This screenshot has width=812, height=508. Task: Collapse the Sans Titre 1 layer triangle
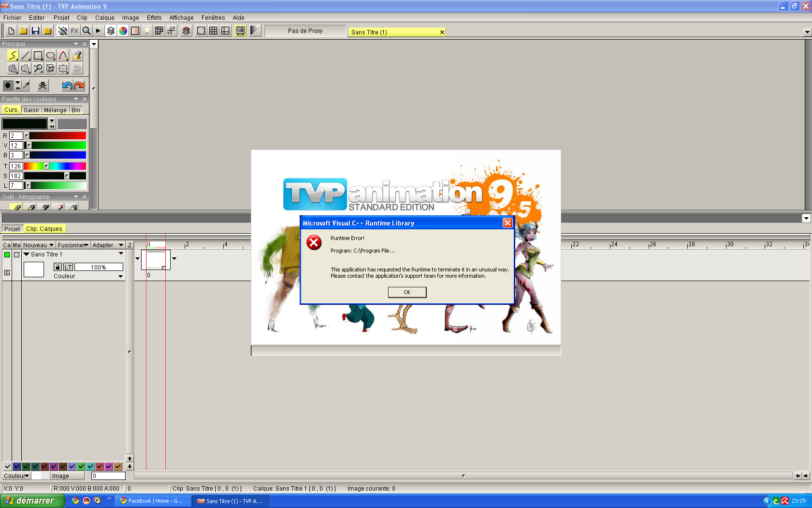point(26,254)
